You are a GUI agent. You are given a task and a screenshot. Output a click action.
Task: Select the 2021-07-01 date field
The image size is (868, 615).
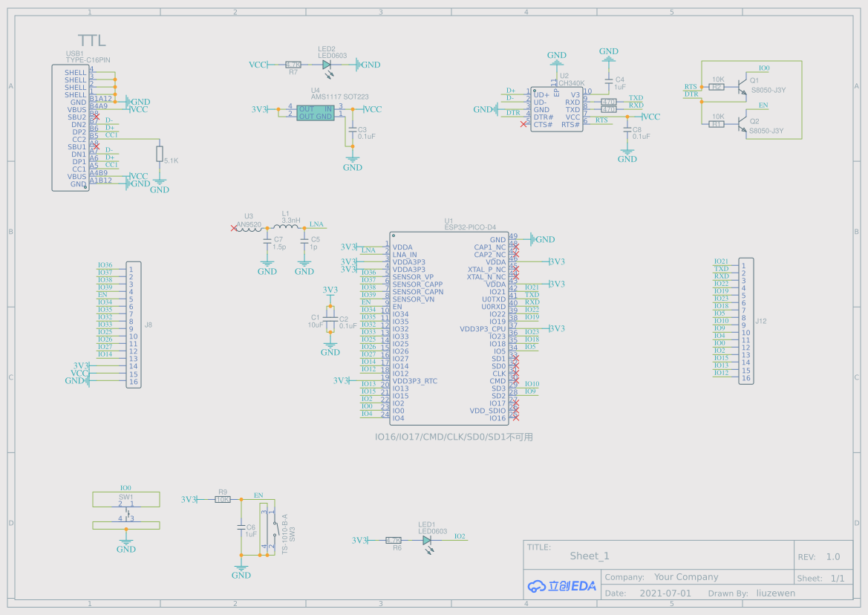click(665, 593)
